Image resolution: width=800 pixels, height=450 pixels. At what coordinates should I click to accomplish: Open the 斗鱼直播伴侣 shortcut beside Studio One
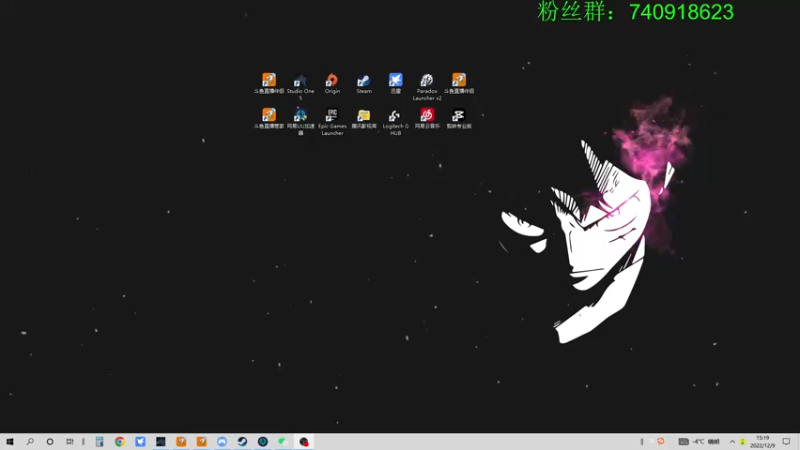click(269, 84)
